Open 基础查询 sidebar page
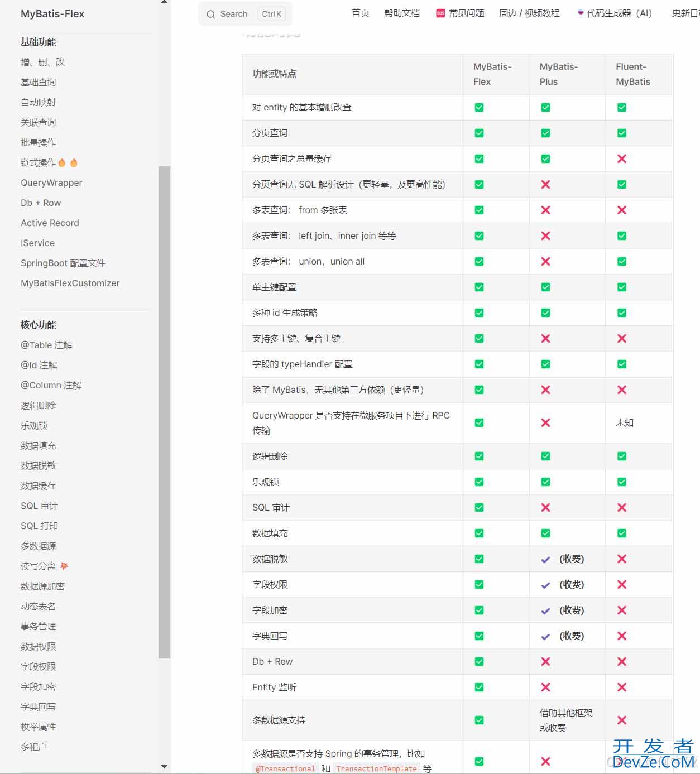Image resolution: width=700 pixels, height=774 pixels. [x=38, y=82]
